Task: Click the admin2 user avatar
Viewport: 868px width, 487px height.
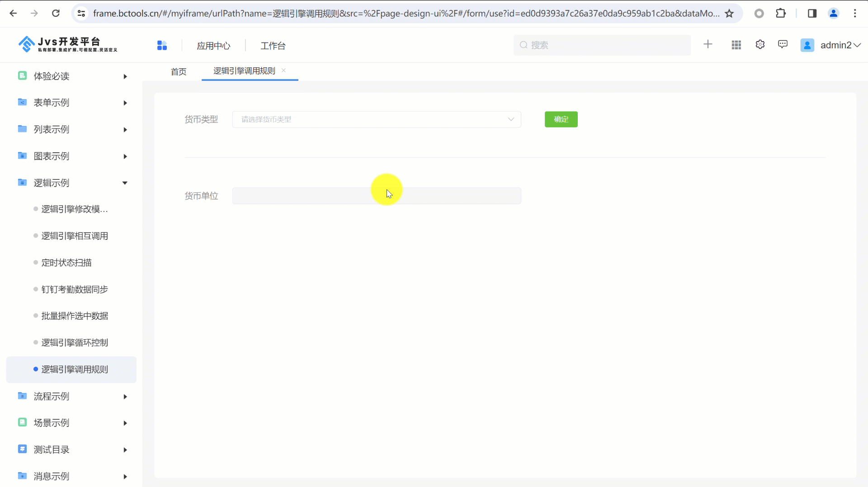Action: tap(807, 45)
